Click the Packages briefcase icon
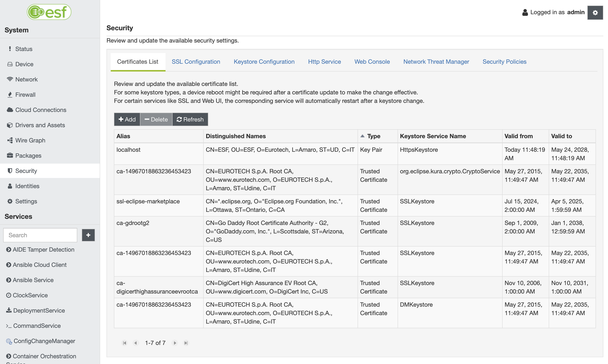 pyautogui.click(x=10, y=155)
